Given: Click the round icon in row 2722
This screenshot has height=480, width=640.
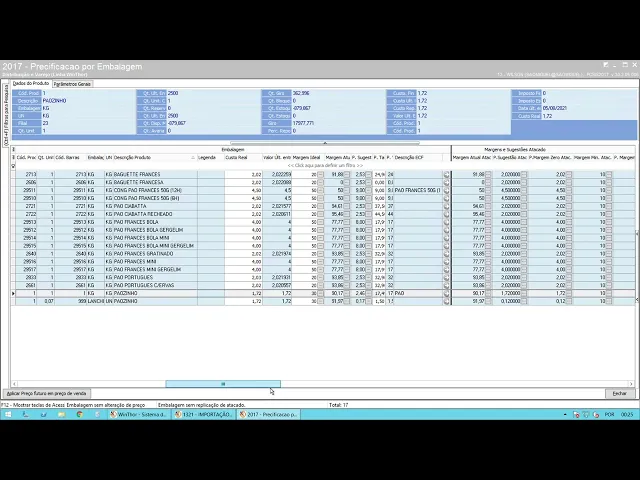Looking at the screenshot, I should (447, 214).
